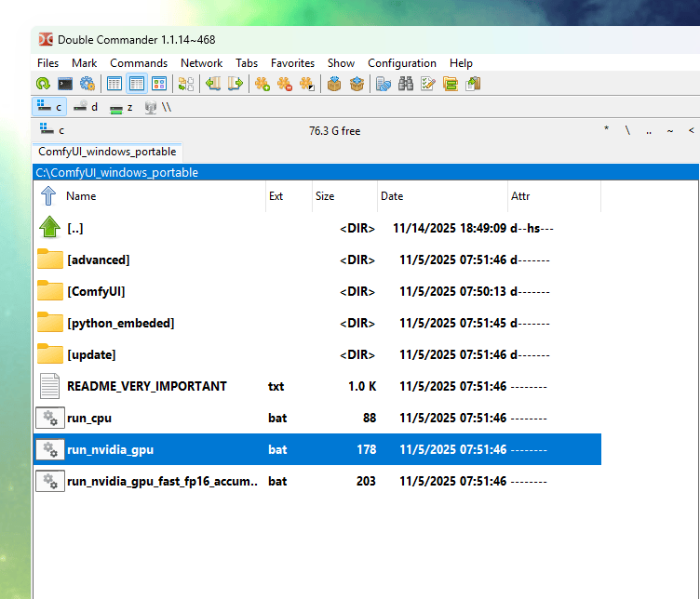Open the multi-rename tool checklist pencil icon
Viewport: 700px width, 599px height.
click(428, 84)
